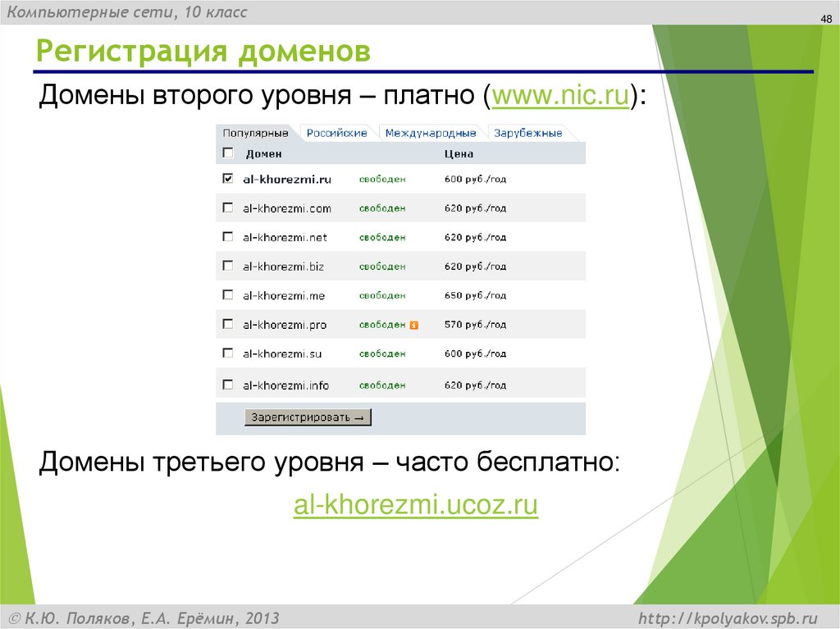
Task: Check the al-khorezmi.com domain checkbox
Action: coord(228,207)
